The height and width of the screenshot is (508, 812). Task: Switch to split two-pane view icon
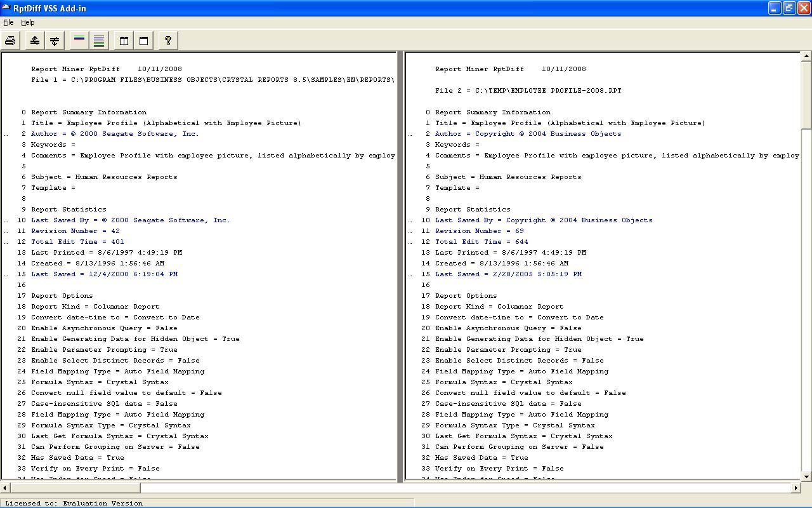pos(124,41)
